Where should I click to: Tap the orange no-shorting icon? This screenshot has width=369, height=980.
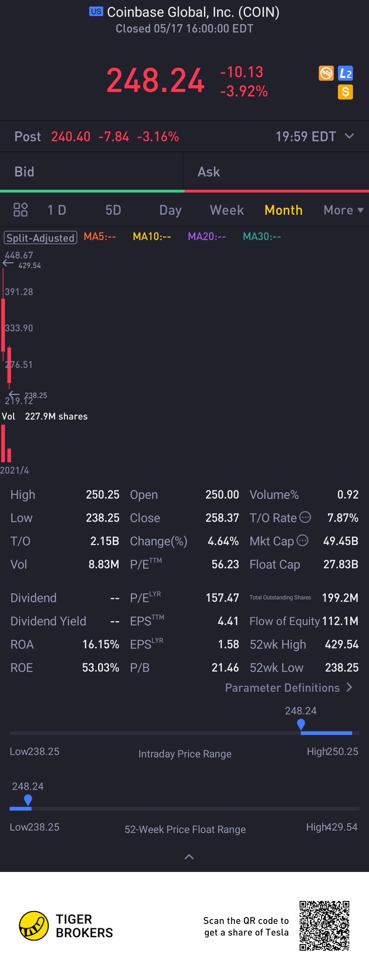(x=326, y=73)
